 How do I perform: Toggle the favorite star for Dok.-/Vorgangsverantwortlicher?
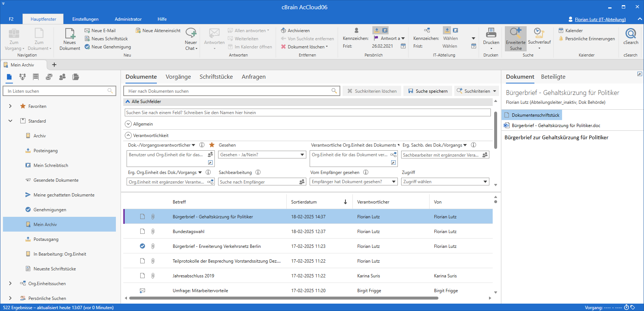tap(212, 145)
